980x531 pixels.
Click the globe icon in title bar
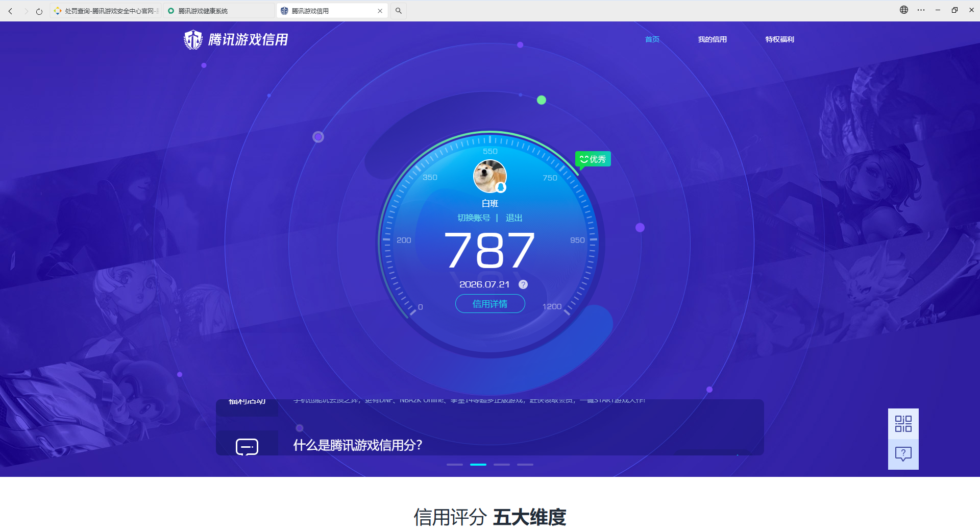pos(904,10)
